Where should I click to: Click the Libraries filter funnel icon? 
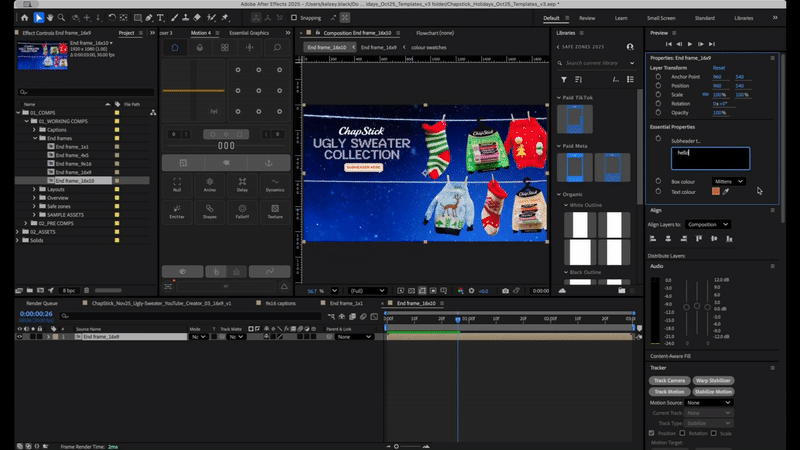click(x=564, y=80)
